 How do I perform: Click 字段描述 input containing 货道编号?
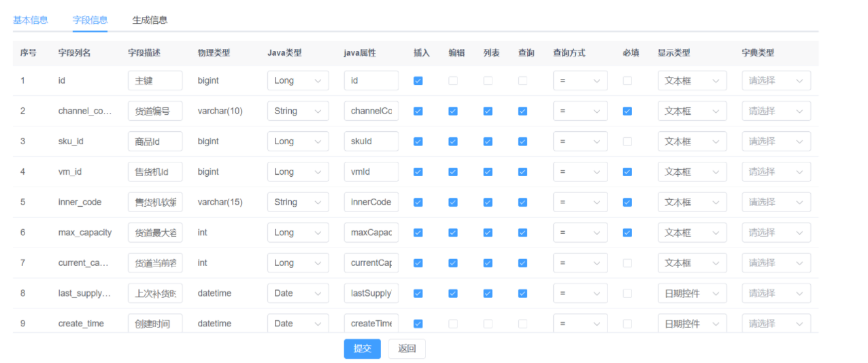point(155,111)
